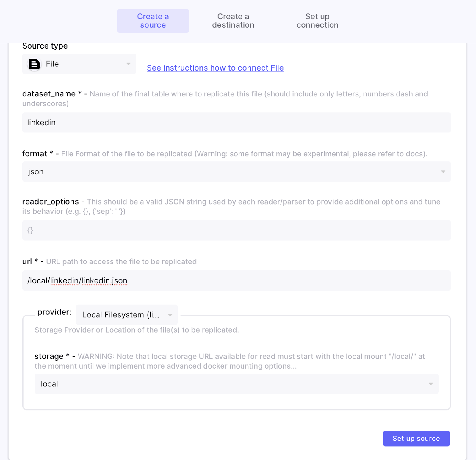This screenshot has width=476, height=460.
Task: Click the caret arrow on the json format field
Action: [x=443, y=171]
